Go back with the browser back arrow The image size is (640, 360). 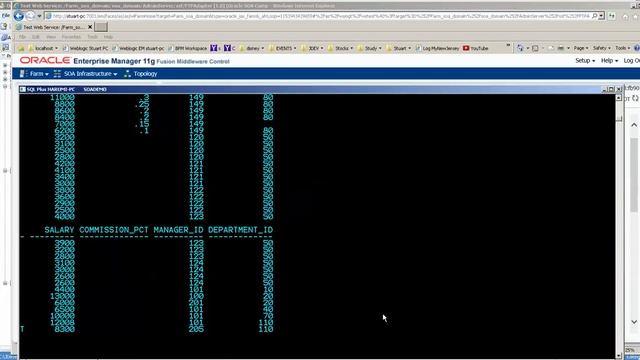point(18,16)
